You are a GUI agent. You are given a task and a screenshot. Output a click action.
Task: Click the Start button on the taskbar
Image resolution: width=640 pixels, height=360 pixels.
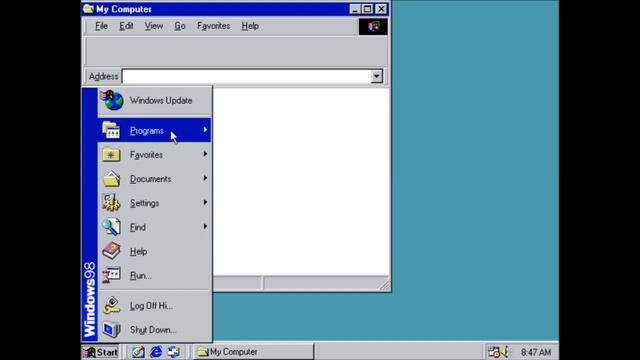[101, 352]
